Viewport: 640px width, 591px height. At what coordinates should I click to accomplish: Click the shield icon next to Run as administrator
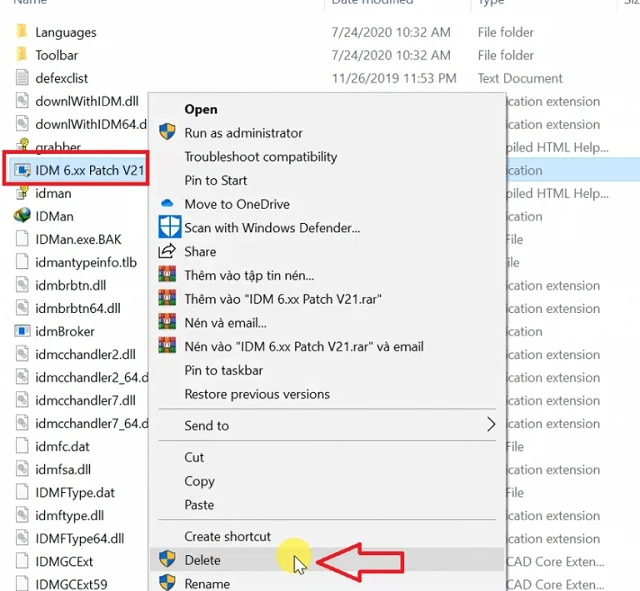(x=167, y=133)
